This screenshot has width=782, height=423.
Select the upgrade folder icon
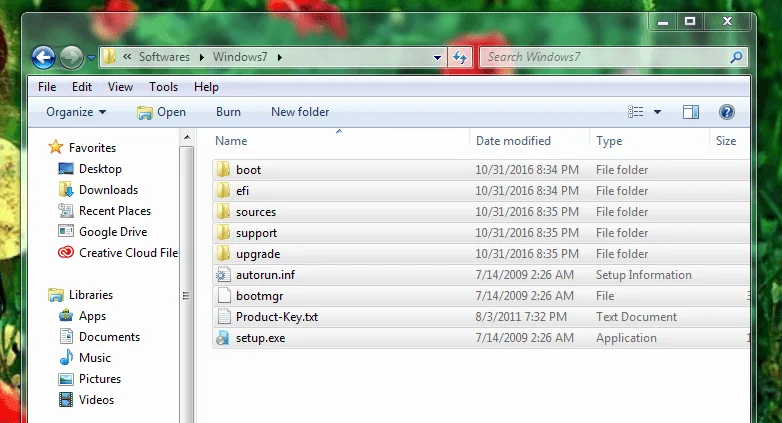pyautogui.click(x=223, y=253)
